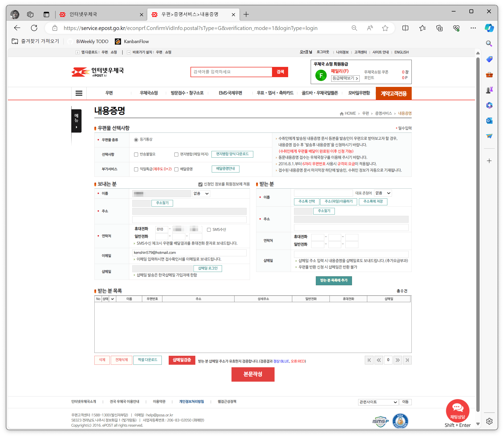Enable the SMS수신 checkbox
504x437 pixels.
(209, 230)
